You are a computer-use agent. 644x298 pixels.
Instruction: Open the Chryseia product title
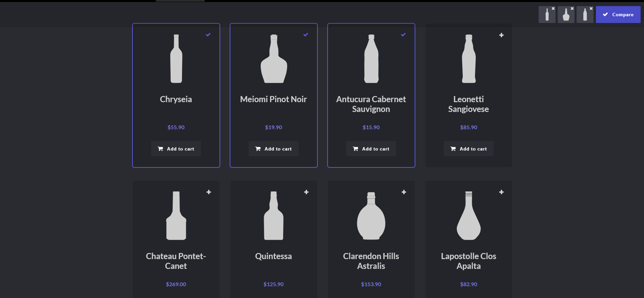[176, 99]
